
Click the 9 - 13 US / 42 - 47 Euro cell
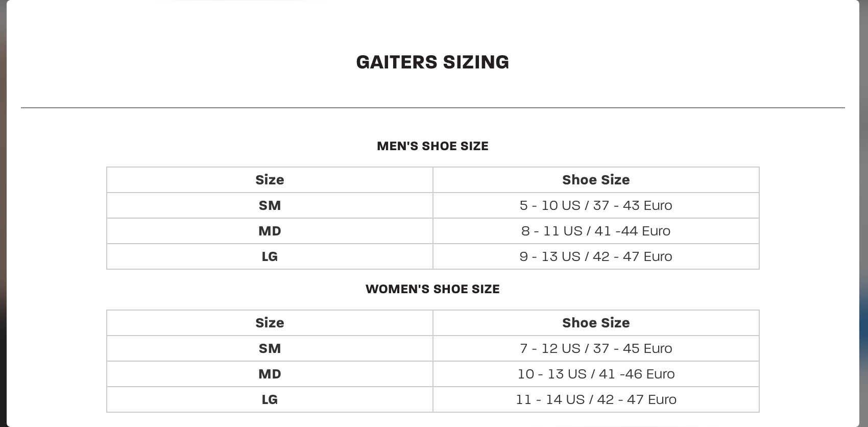click(x=596, y=256)
